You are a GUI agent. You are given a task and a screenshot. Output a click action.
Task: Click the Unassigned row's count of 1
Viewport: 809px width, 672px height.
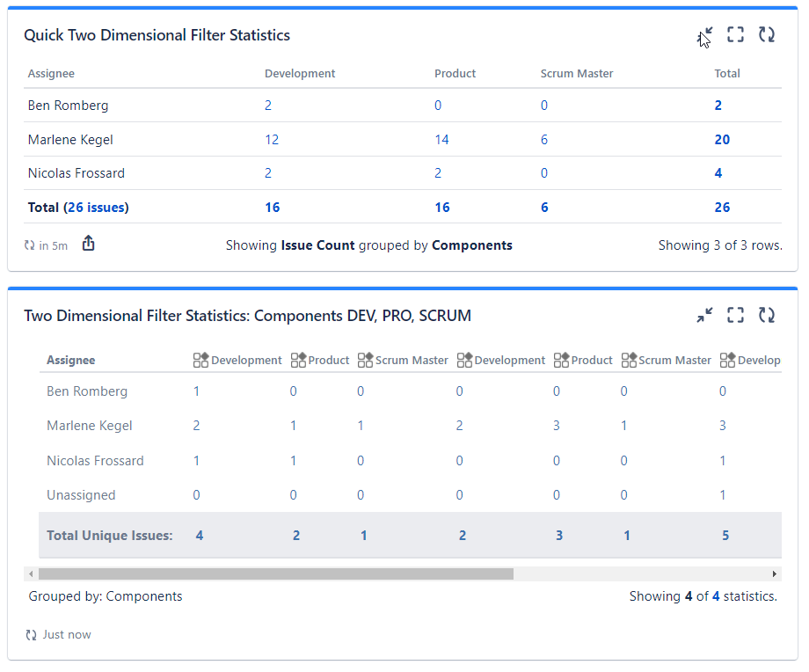722,494
